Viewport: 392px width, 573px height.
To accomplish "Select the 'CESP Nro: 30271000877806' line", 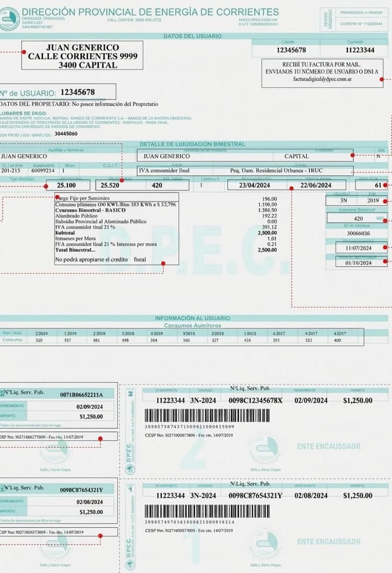I will click(189, 435).
